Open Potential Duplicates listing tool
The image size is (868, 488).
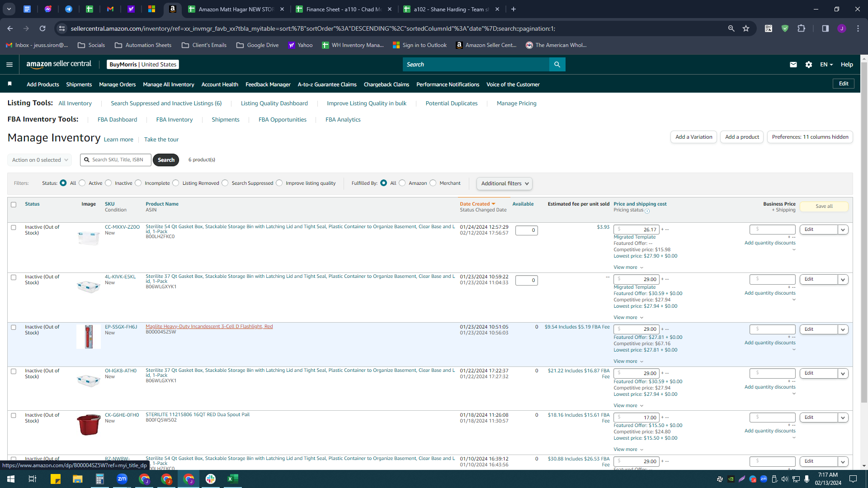click(x=452, y=103)
